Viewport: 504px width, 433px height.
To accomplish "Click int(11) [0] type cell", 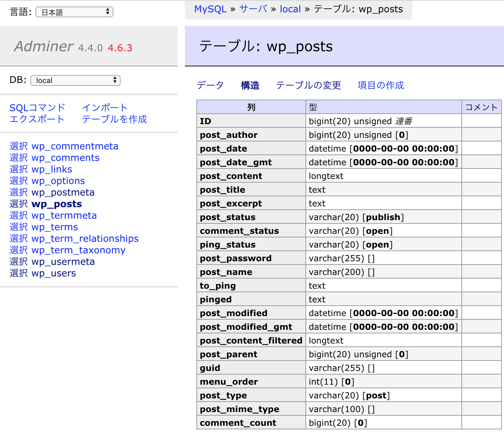I will pyautogui.click(x=384, y=381).
